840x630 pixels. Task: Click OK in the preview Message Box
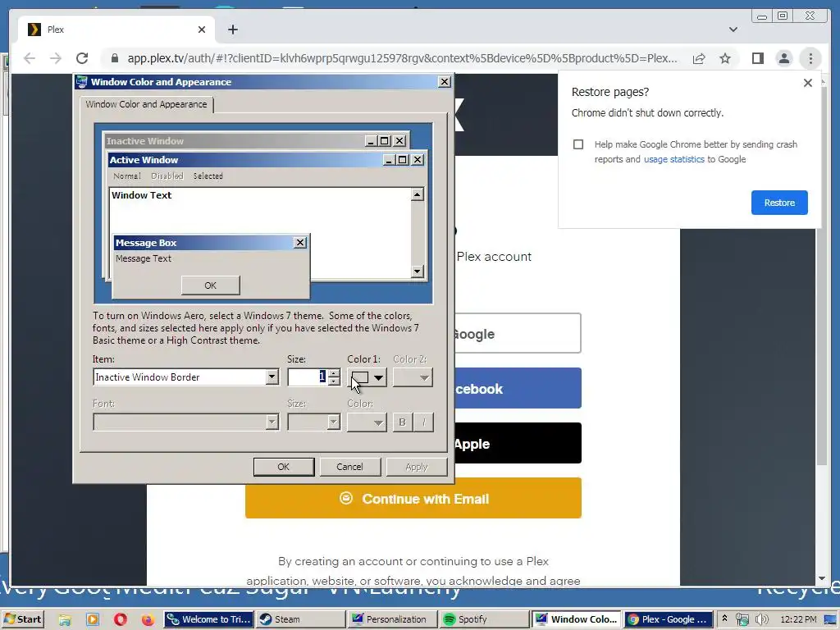click(x=211, y=285)
